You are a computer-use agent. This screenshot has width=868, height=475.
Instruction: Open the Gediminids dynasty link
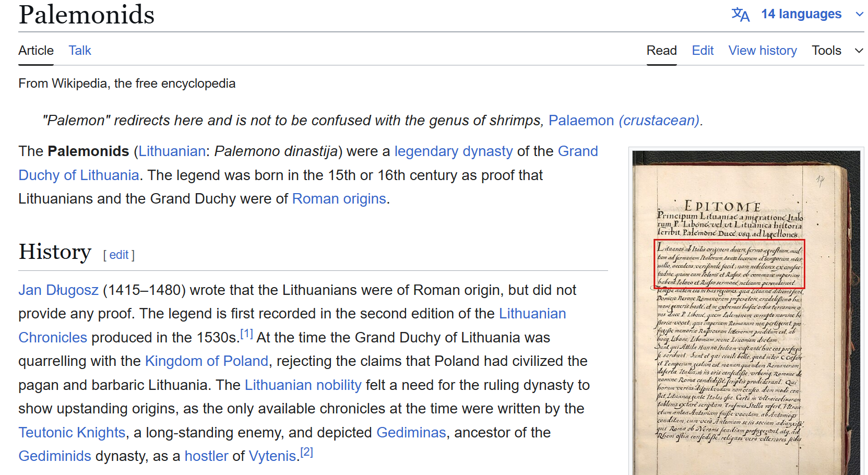click(x=55, y=456)
